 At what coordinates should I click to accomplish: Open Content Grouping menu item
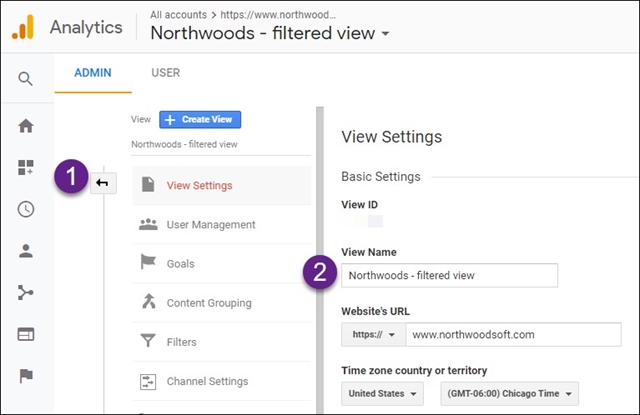pyautogui.click(x=222, y=303)
